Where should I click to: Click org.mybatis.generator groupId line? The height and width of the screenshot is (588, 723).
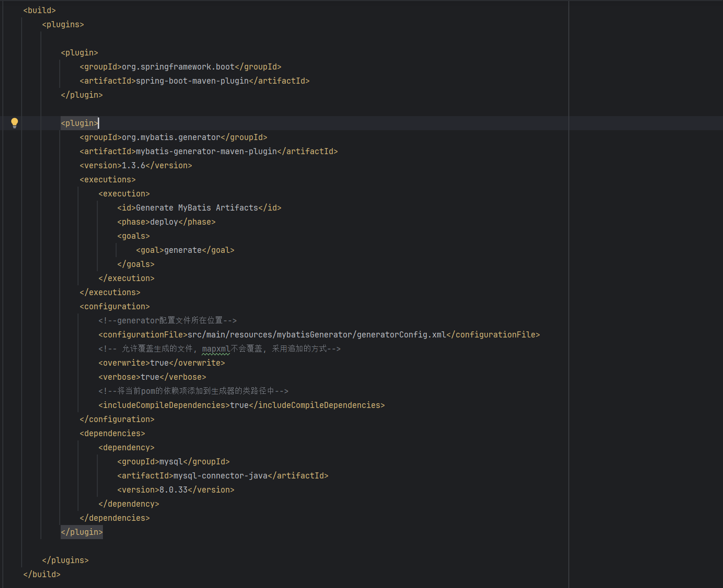(173, 137)
